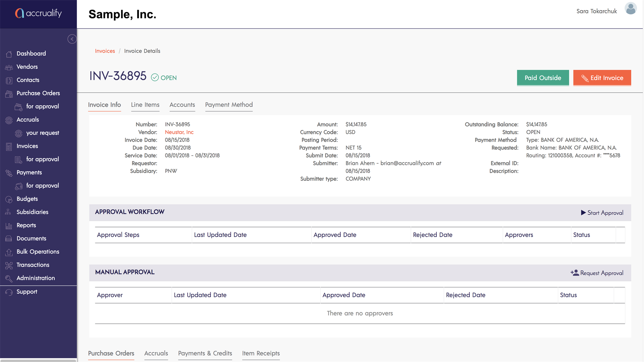Image resolution: width=644 pixels, height=362 pixels.
Task: Open Contacts in the sidebar
Action: click(28, 80)
